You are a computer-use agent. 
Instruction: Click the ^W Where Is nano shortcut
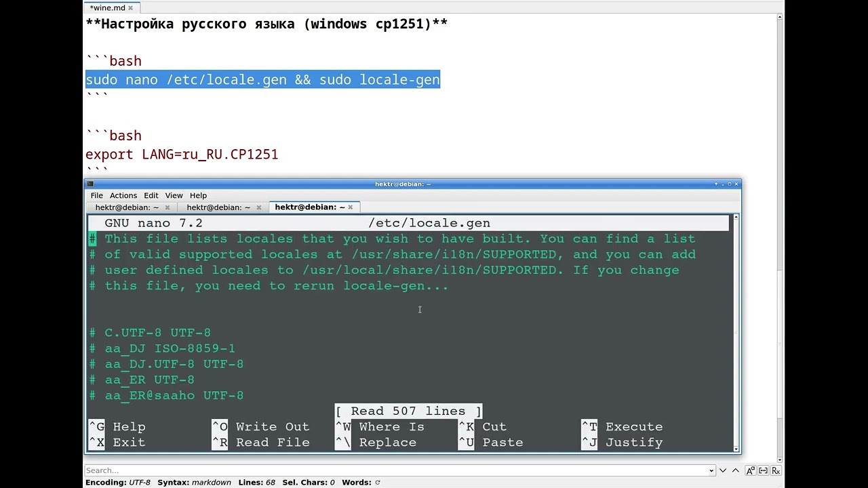pyautogui.click(x=380, y=427)
